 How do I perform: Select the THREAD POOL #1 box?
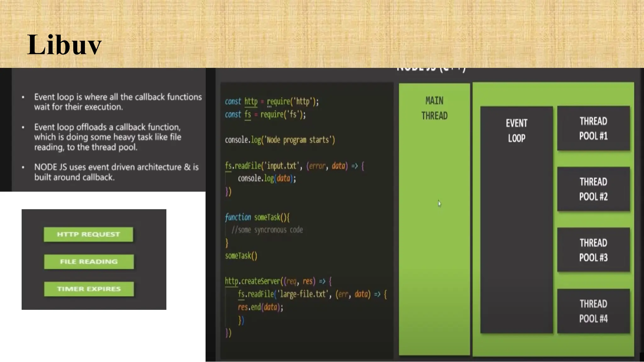coord(593,128)
